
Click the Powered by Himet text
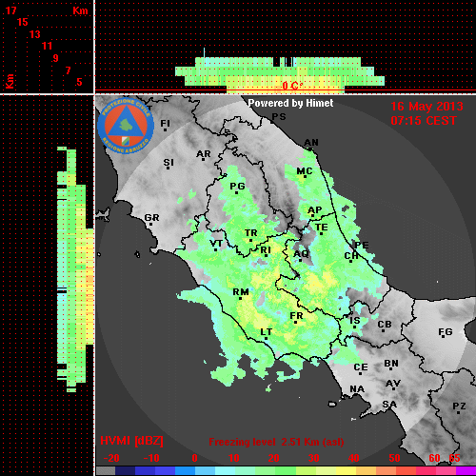pos(290,103)
